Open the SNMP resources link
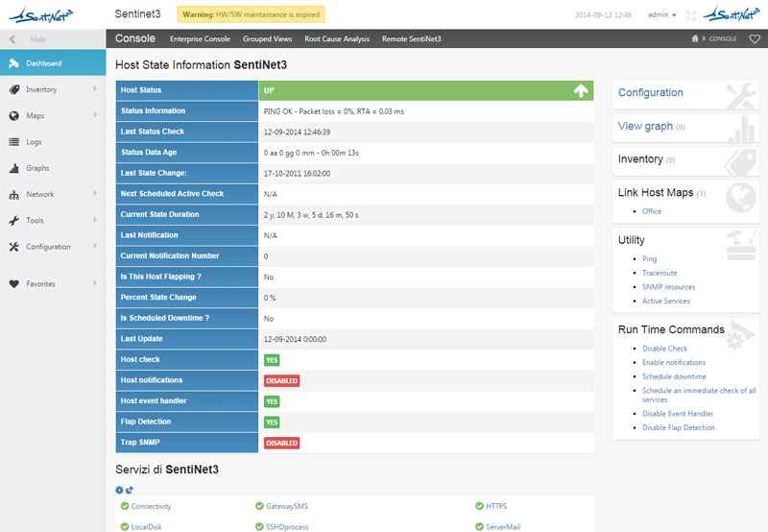 coord(668,287)
